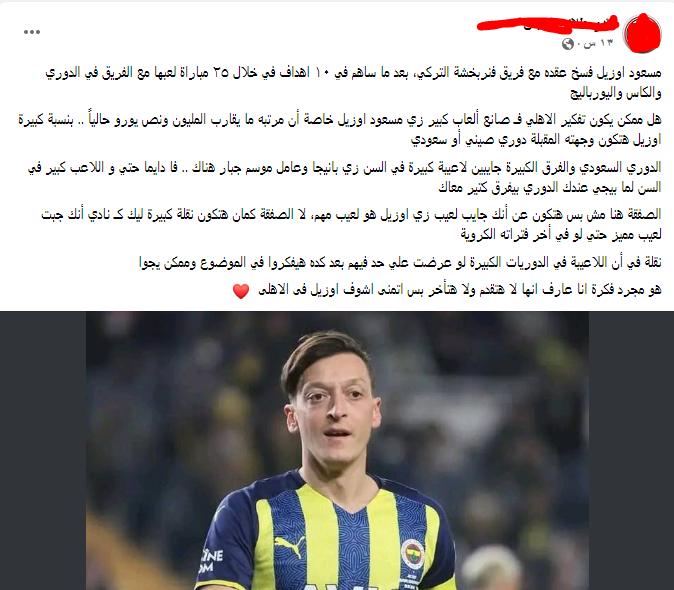Click the dark empty strip left of photo
Viewport: 674px width, 590px height.
click(43, 450)
